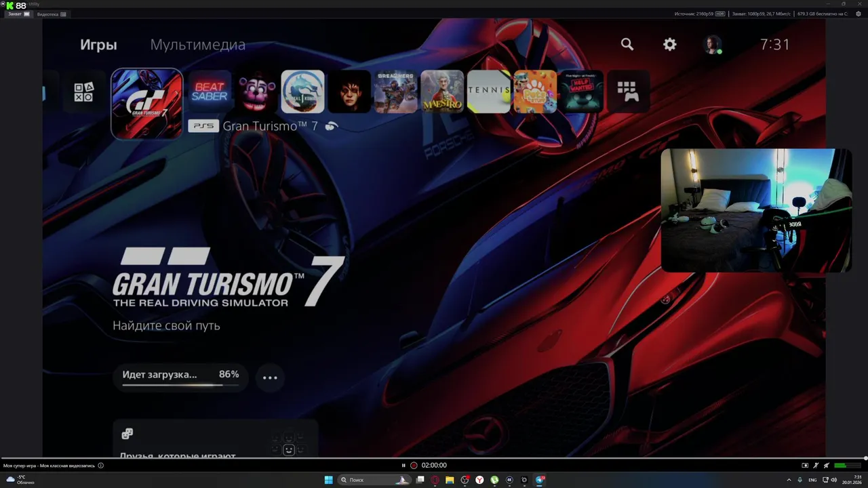This screenshot has height=488, width=868.
Task: Show hidden tray icons chevron
Action: (789, 480)
